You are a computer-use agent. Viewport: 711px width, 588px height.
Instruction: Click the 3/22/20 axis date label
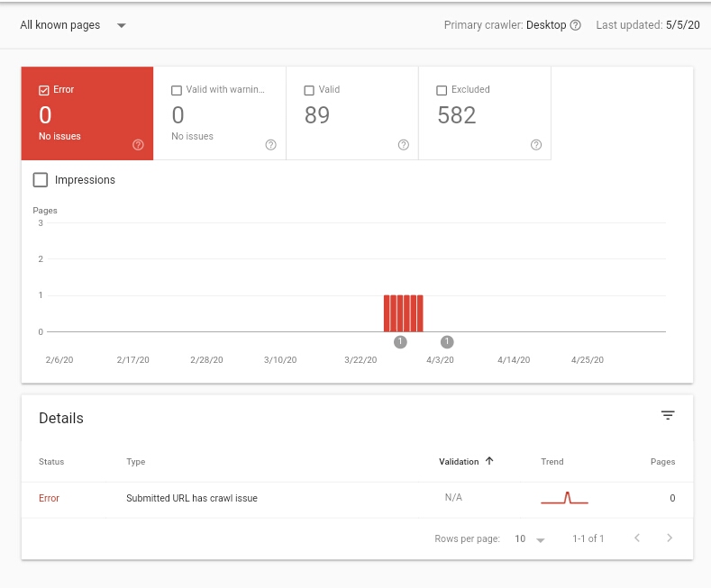[x=360, y=359]
